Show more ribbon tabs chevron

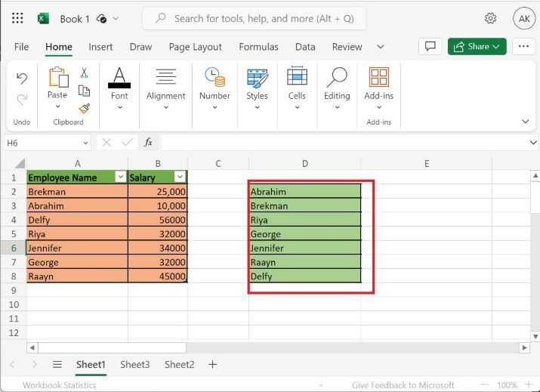381,47
